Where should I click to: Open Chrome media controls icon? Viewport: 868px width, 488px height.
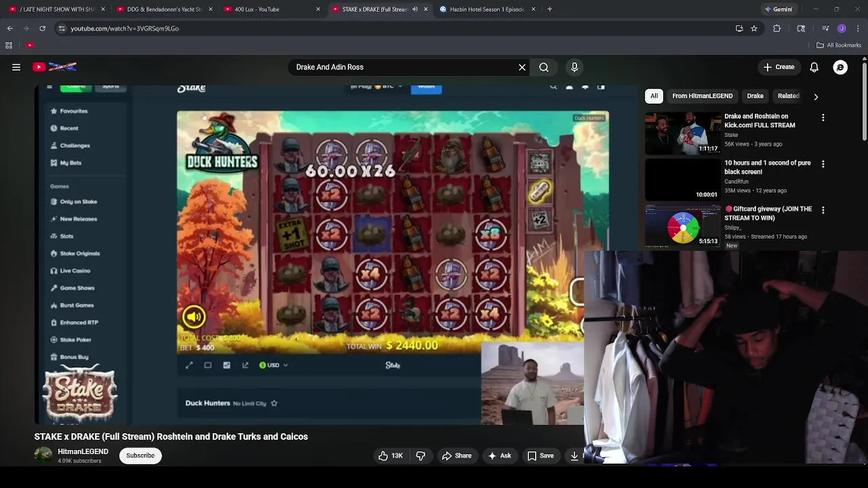(825, 28)
